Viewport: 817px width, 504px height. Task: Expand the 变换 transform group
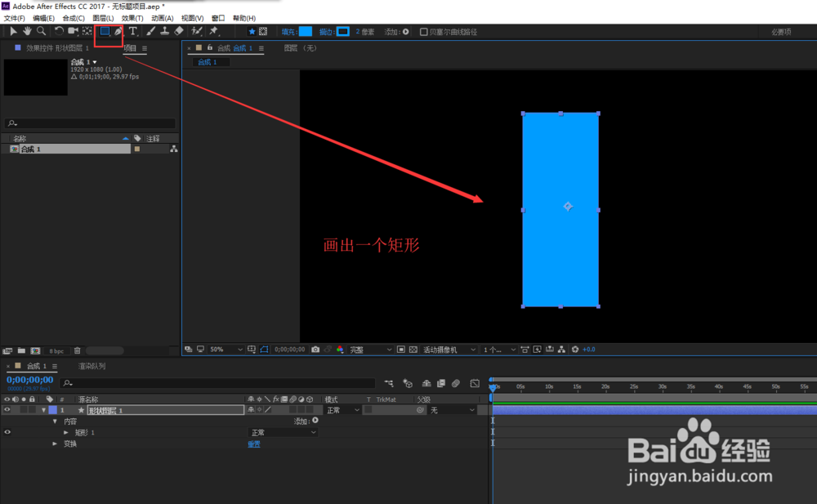pyautogui.click(x=56, y=444)
